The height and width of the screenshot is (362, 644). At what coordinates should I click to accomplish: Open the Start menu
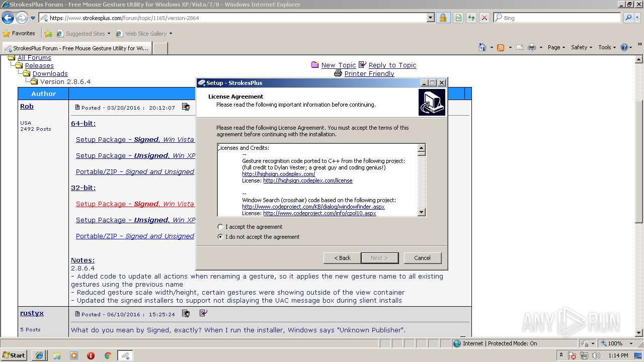(x=14, y=355)
